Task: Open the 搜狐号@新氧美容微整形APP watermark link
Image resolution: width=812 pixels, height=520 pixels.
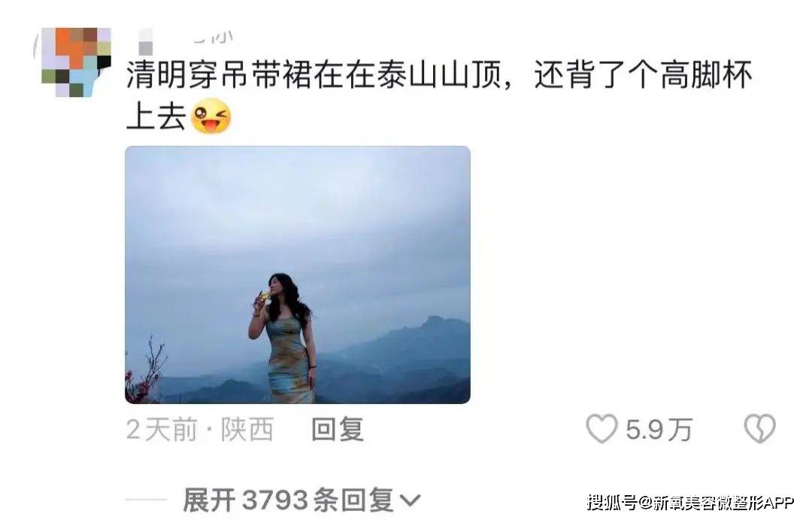Action: click(x=689, y=502)
